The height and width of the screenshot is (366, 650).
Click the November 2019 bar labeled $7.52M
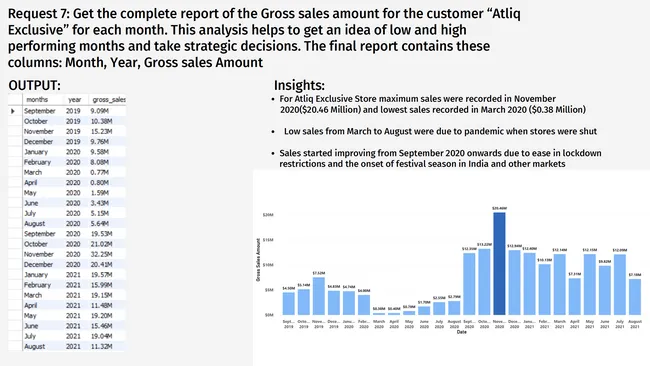tap(319, 296)
